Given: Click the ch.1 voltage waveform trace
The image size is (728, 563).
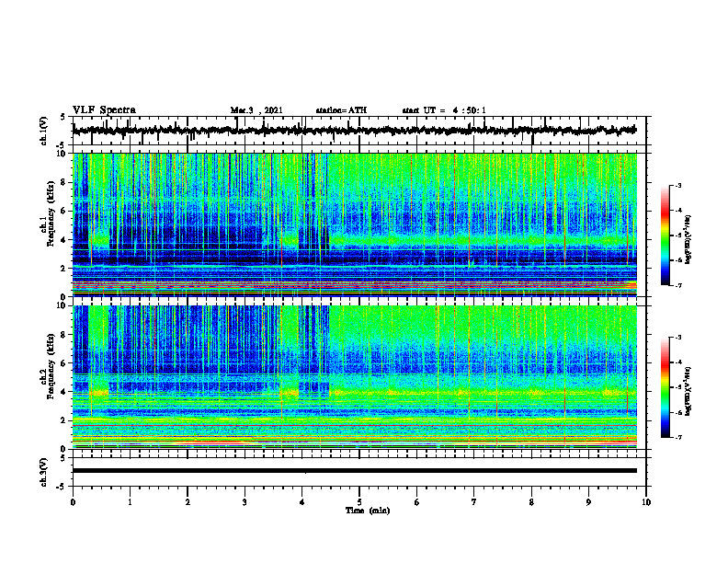Looking at the screenshot, I should 354,131.
